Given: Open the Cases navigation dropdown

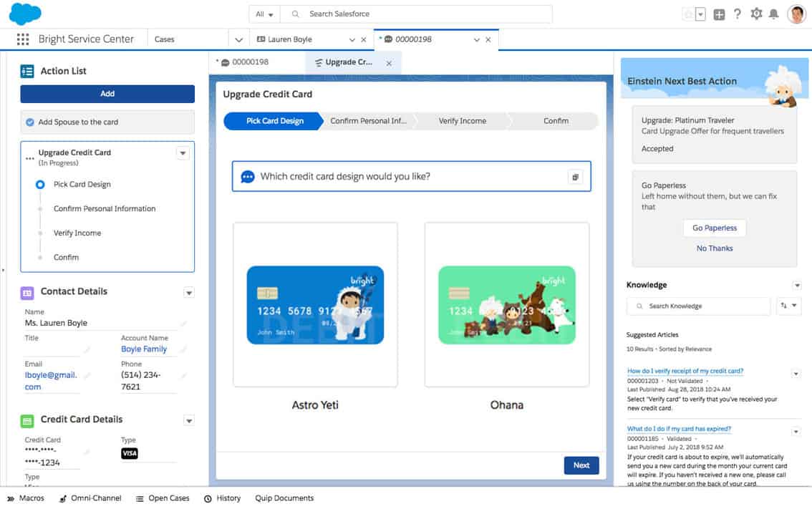Looking at the screenshot, I should tap(238, 39).
